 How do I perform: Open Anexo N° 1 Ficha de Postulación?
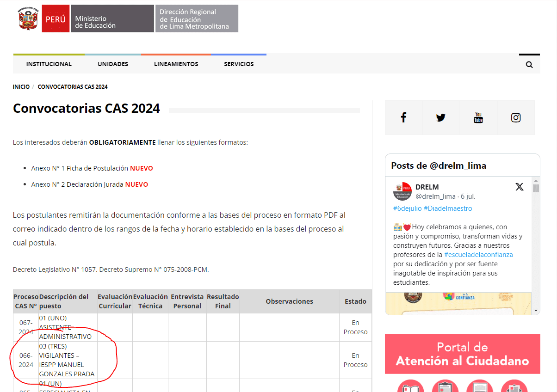(x=80, y=168)
